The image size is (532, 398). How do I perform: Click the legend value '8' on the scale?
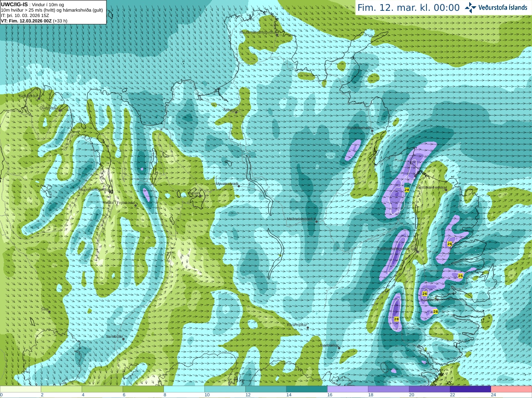pyautogui.click(x=165, y=395)
